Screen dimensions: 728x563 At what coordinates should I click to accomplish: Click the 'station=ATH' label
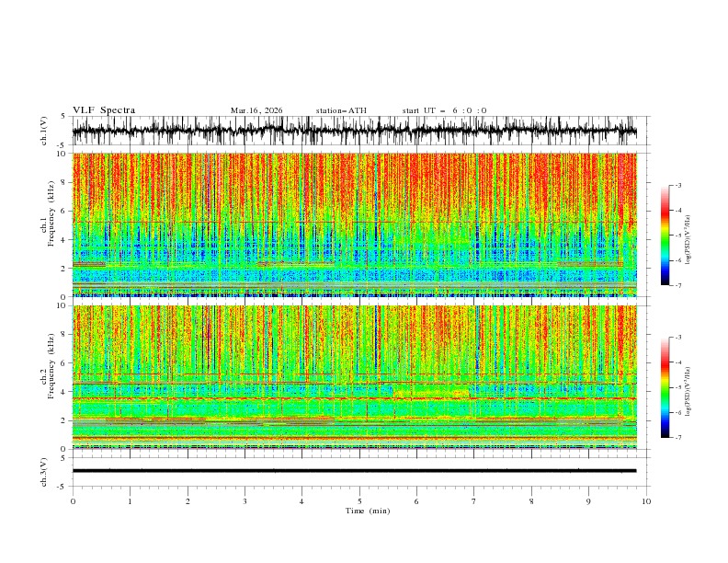(341, 110)
